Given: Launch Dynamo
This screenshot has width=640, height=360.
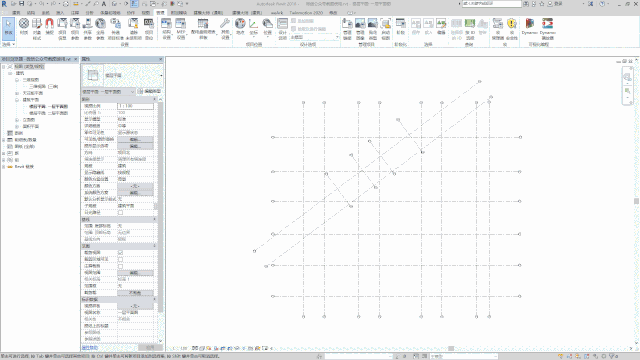Looking at the screenshot, I should [x=529, y=27].
